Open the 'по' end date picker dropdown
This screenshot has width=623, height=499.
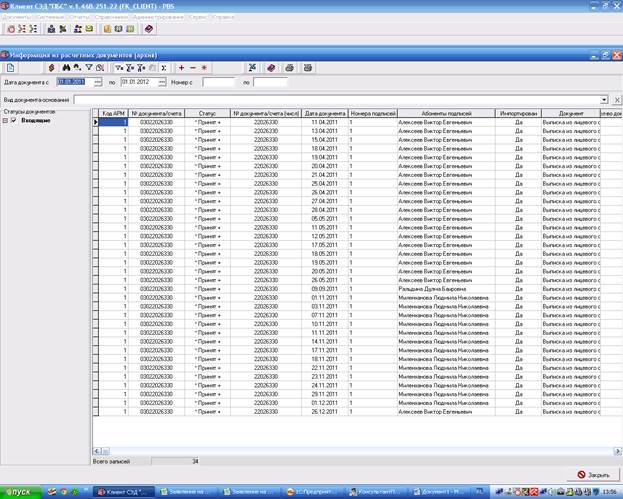pyautogui.click(x=162, y=82)
